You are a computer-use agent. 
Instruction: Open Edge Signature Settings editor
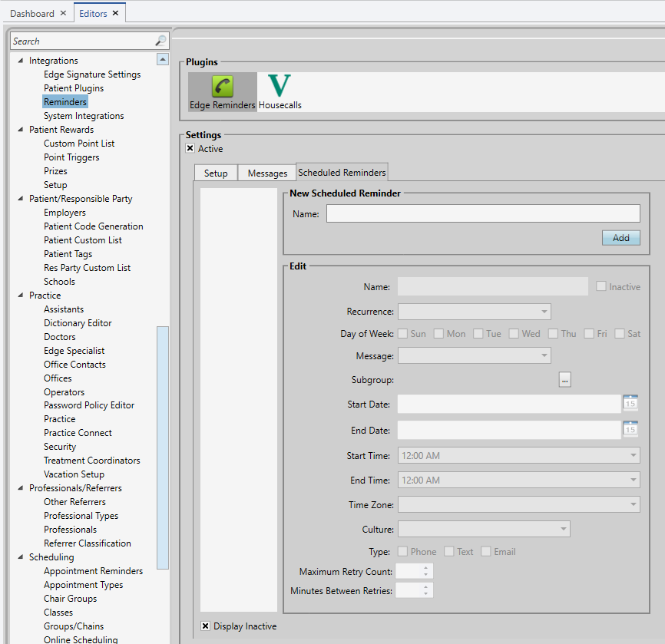(92, 74)
